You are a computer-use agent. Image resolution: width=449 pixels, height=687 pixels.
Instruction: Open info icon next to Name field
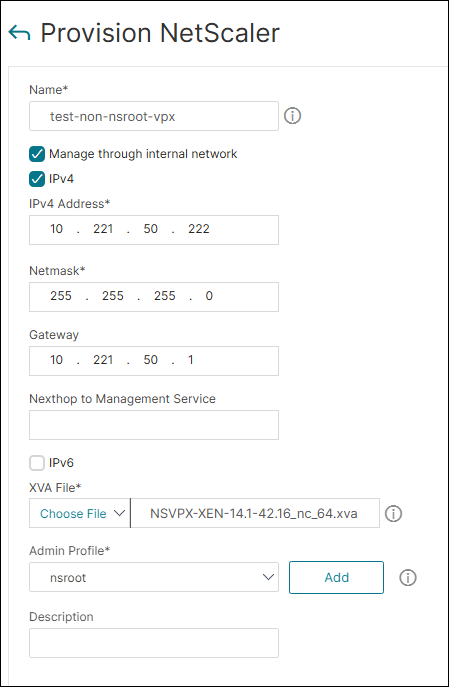[293, 116]
